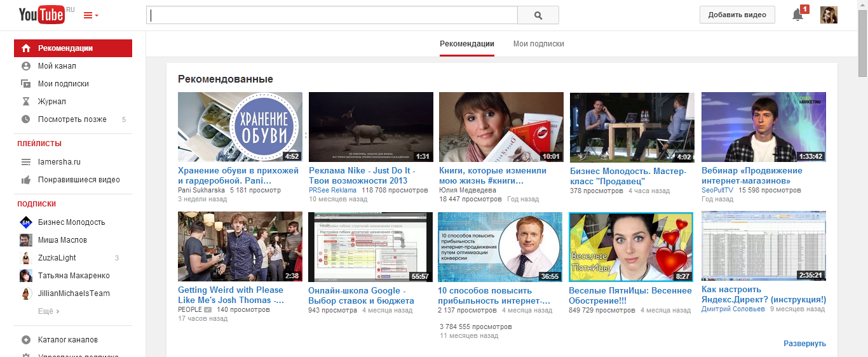Open the user avatar in the header

[x=829, y=15]
